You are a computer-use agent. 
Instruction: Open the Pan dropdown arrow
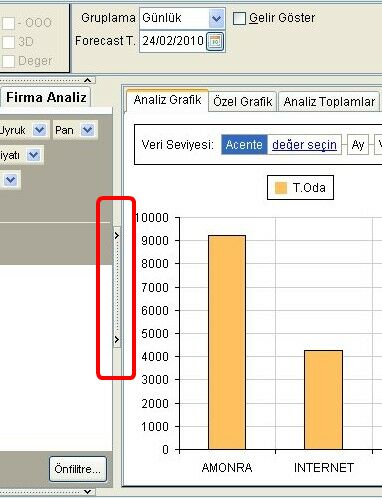[88, 130]
